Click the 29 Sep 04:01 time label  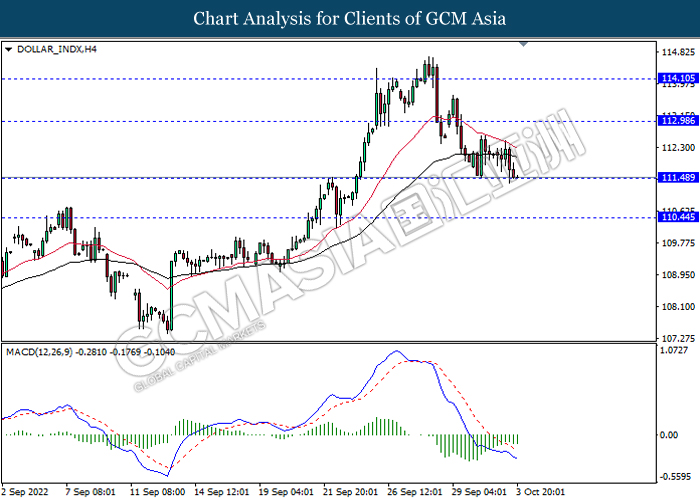tap(479, 492)
